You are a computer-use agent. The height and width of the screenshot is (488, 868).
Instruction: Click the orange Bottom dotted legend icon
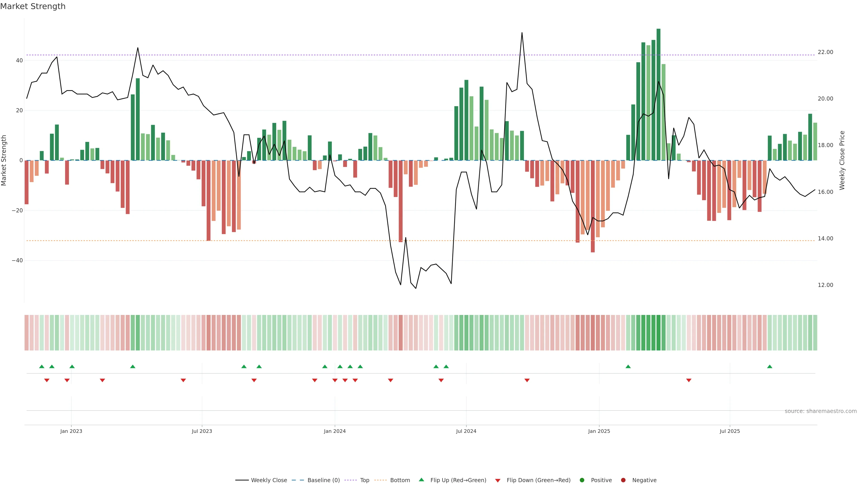[380, 480]
